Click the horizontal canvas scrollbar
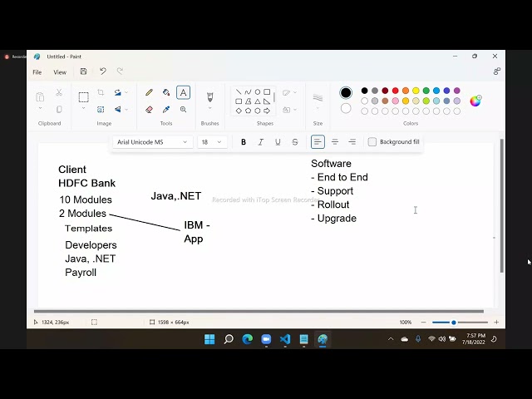This screenshot has height=399, width=532. point(259,311)
